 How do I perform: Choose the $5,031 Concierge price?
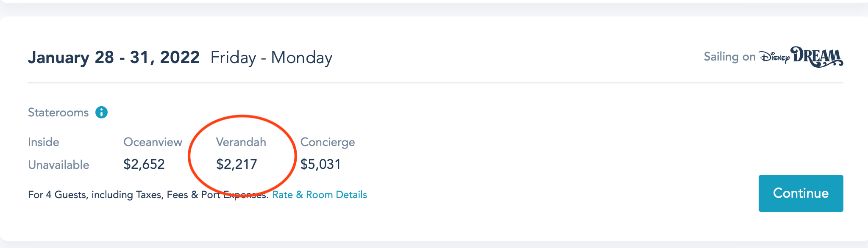[x=320, y=164]
